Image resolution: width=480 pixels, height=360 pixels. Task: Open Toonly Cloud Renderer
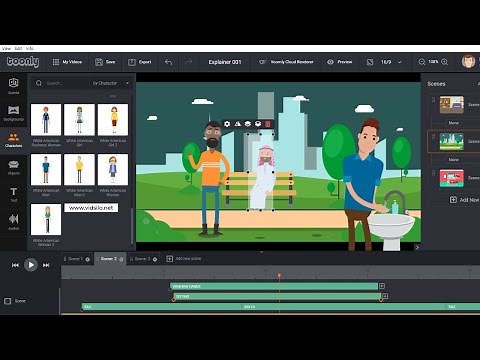click(286, 62)
